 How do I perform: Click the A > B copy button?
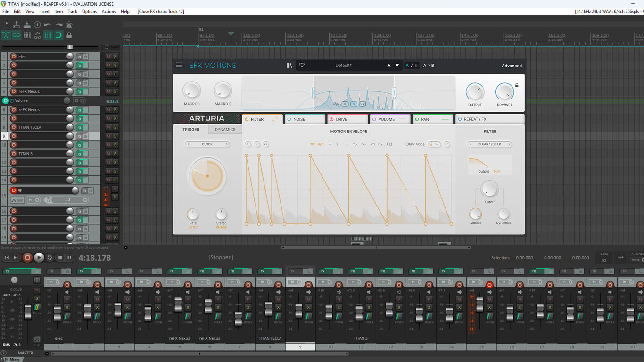click(429, 66)
